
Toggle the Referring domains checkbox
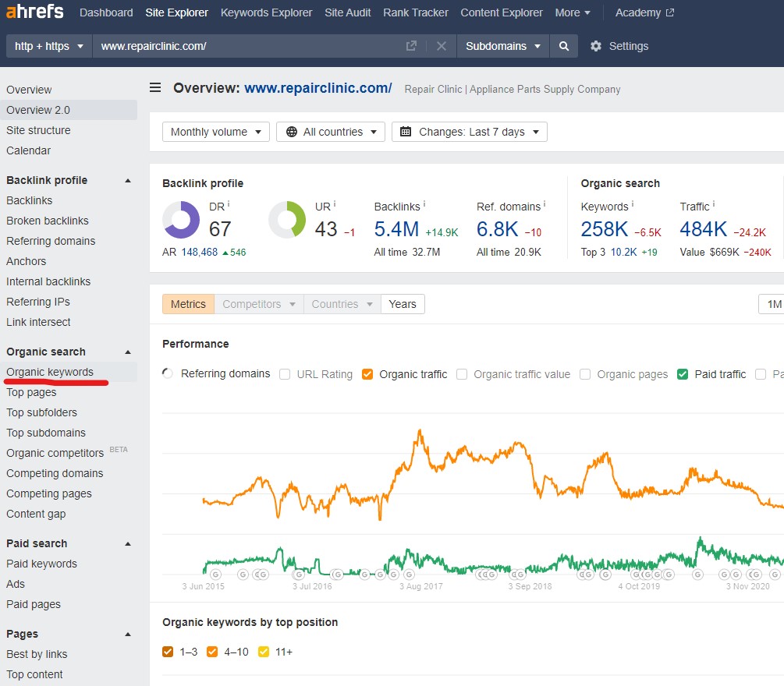(x=168, y=373)
